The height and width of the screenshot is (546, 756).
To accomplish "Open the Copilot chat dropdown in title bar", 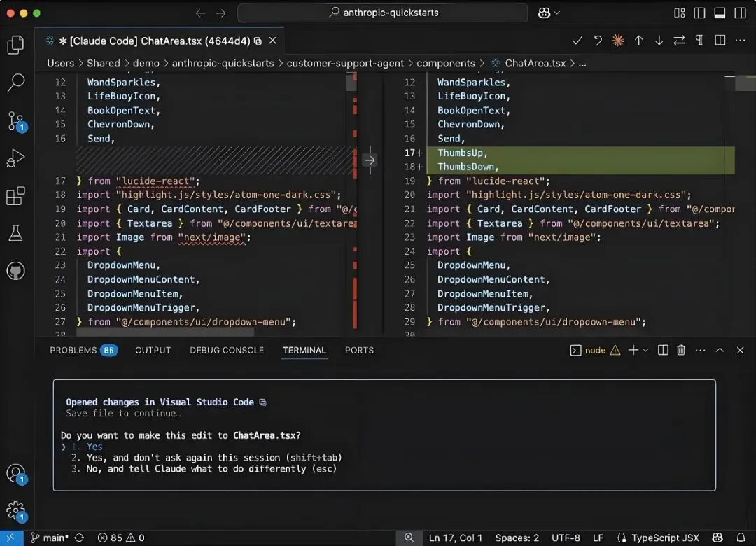I will coord(549,13).
